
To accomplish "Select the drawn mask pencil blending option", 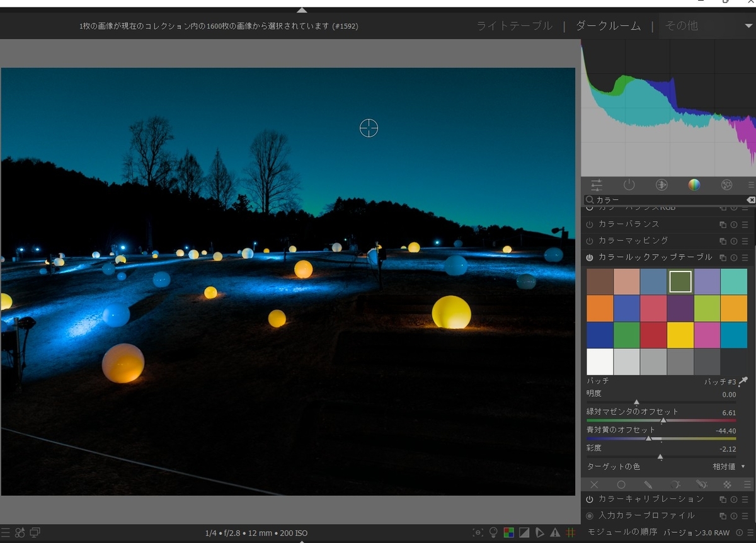I will [649, 484].
